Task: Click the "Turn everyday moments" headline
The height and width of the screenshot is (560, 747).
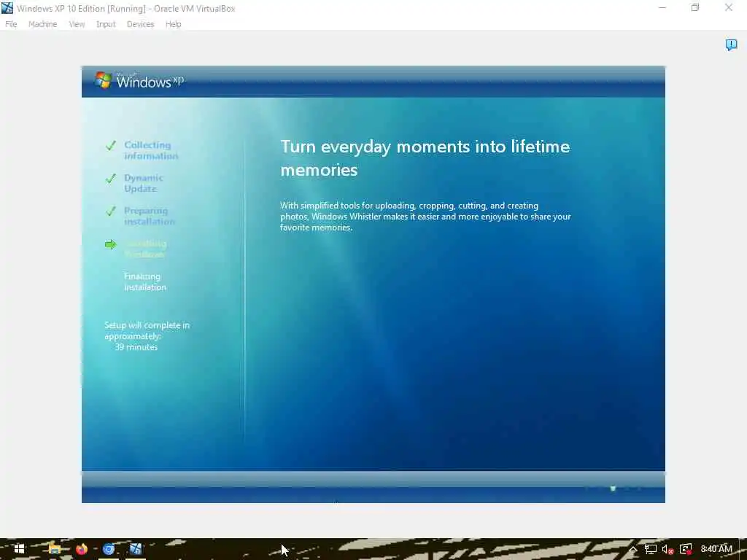Action: point(425,158)
